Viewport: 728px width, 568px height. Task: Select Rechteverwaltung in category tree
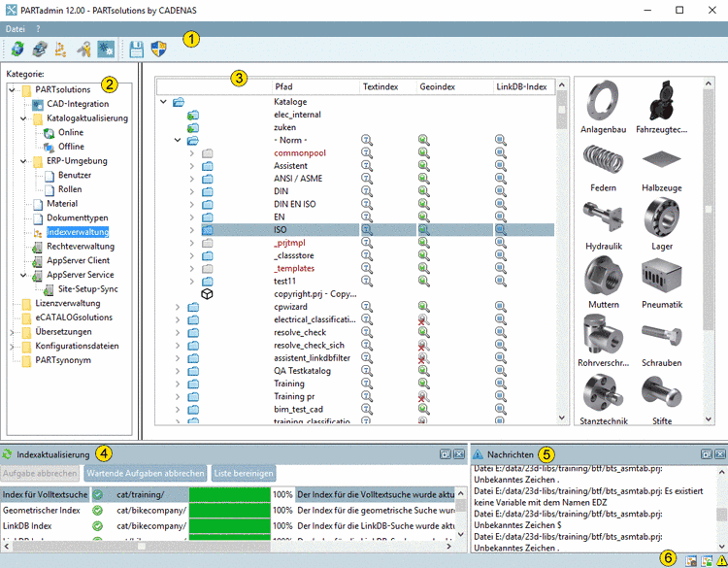80,247
